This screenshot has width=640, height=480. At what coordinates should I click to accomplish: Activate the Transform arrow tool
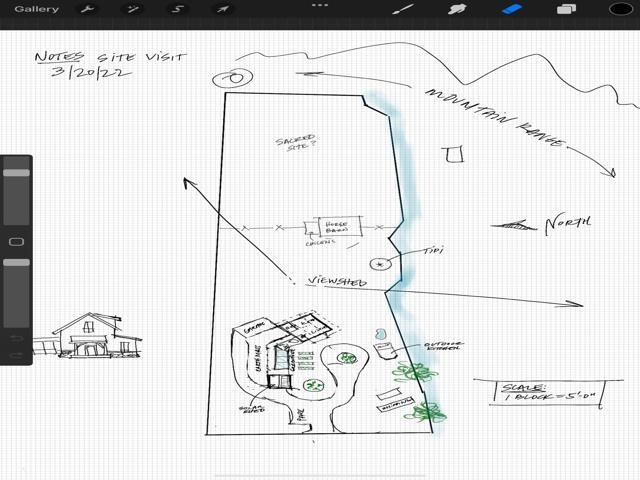(x=222, y=9)
